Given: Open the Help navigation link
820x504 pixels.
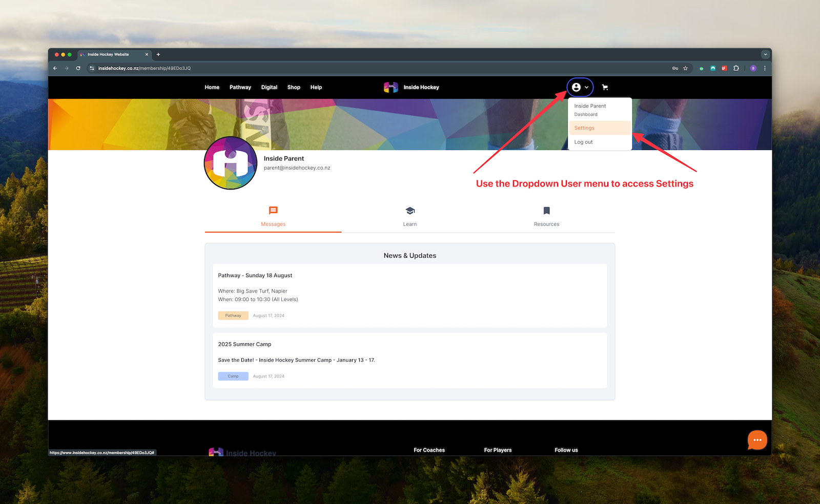Looking at the screenshot, I should coord(316,87).
